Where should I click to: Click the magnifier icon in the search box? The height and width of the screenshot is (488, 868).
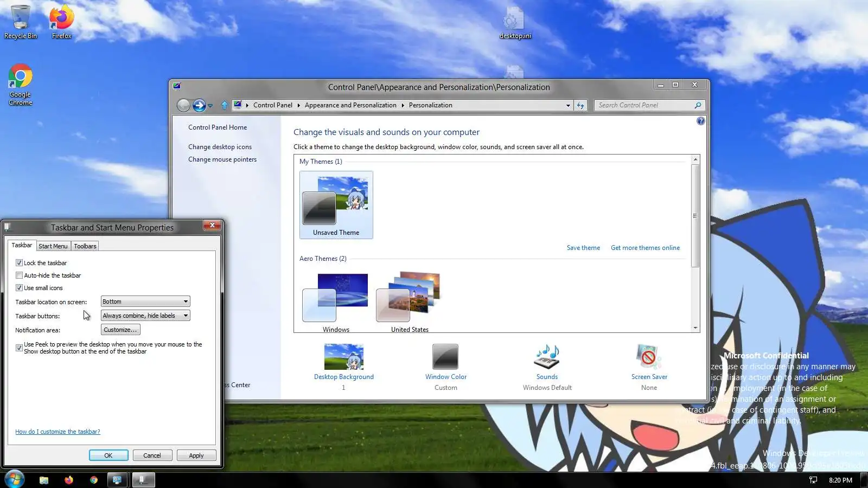(698, 105)
